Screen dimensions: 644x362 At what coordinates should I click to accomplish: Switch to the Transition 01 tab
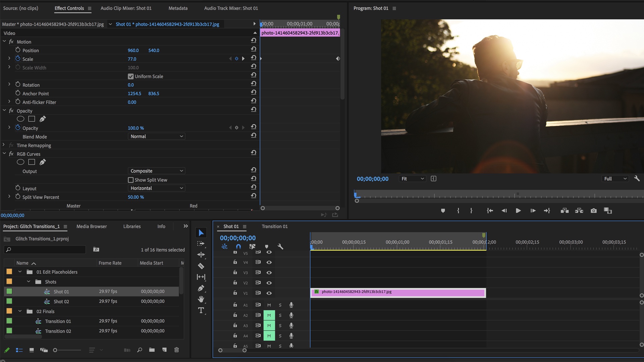tap(274, 226)
